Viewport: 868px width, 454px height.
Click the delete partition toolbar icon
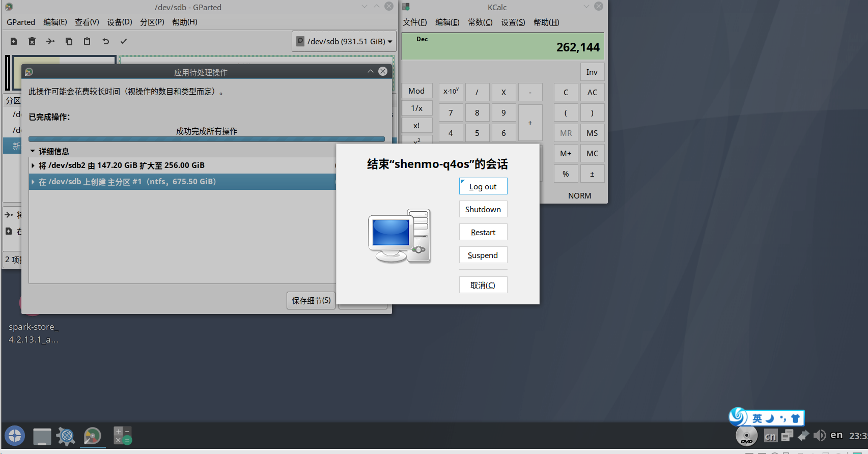click(x=32, y=41)
